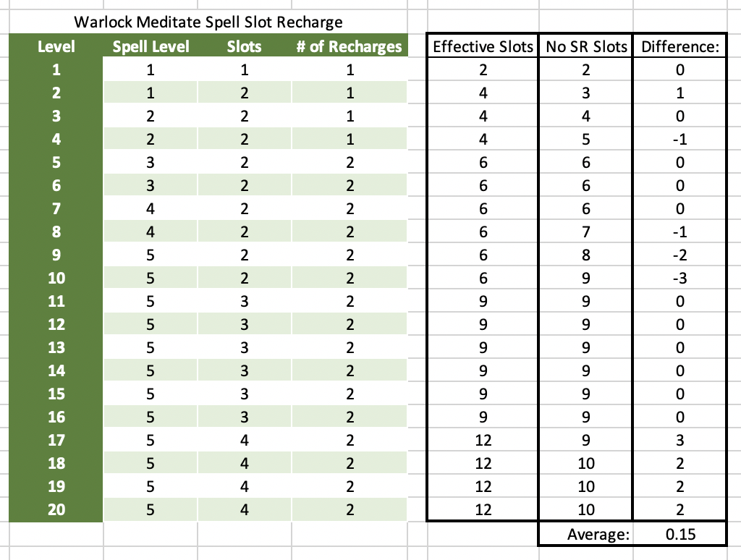Click the Slots column header
Image resolution: width=741 pixels, height=560 pixels.
pyautogui.click(x=244, y=47)
